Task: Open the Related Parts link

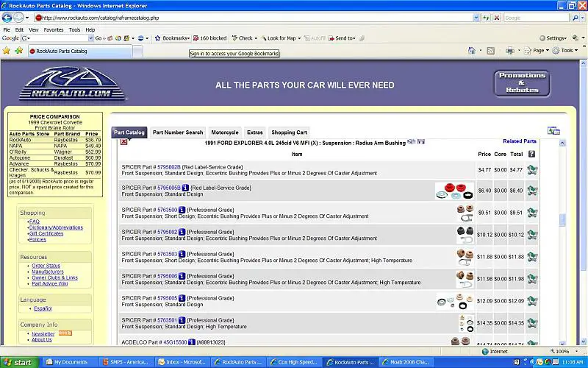Action: coord(520,141)
